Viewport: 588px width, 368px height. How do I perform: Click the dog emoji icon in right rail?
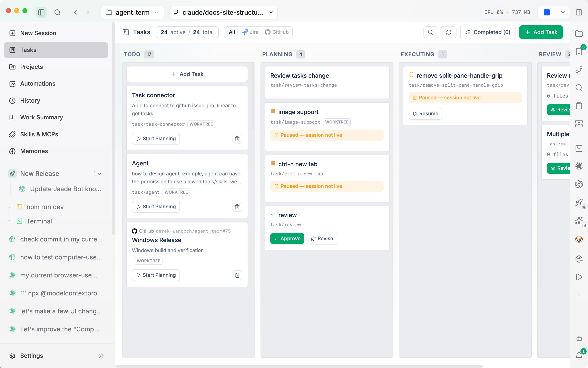(579, 240)
